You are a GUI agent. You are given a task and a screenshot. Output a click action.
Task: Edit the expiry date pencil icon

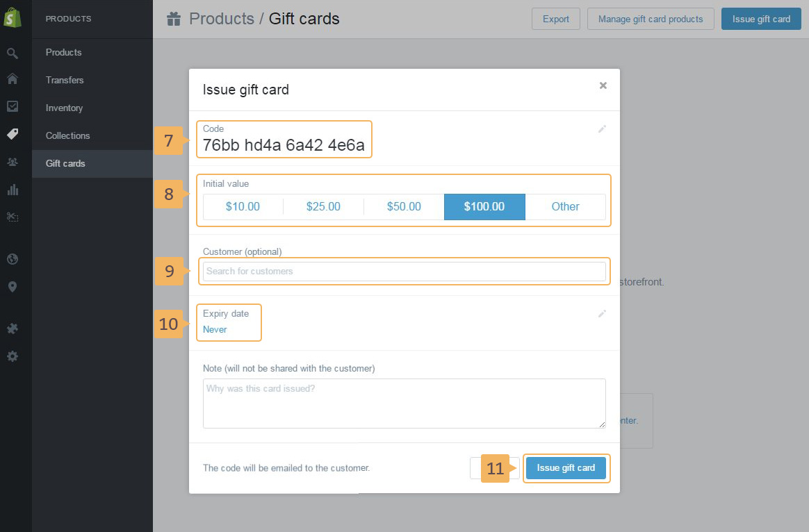click(x=602, y=314)
